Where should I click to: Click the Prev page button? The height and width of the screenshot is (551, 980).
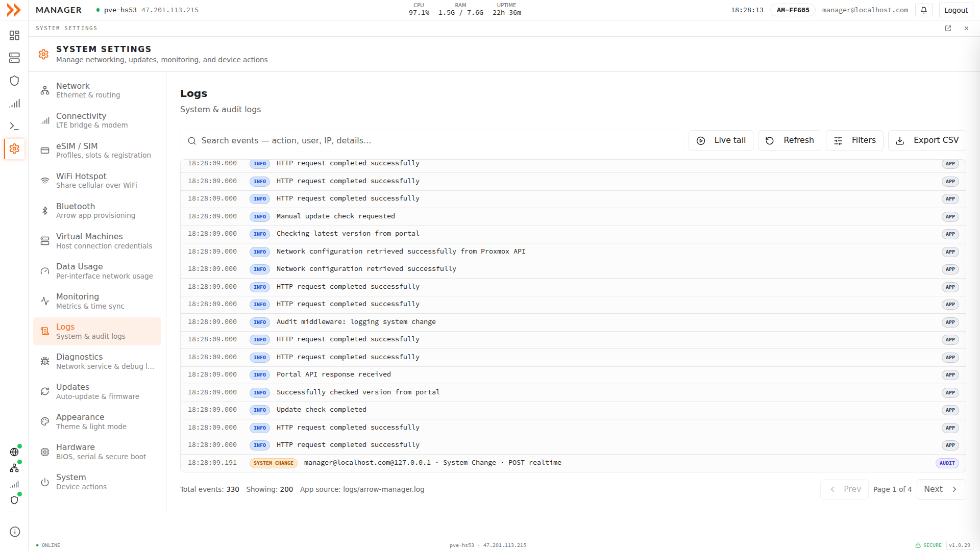844,489
